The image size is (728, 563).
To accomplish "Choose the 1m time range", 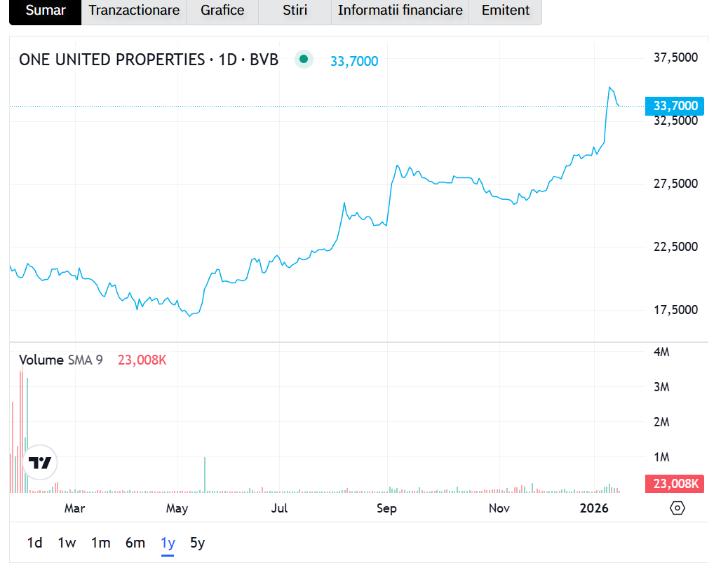I will (x=101, y=543).
